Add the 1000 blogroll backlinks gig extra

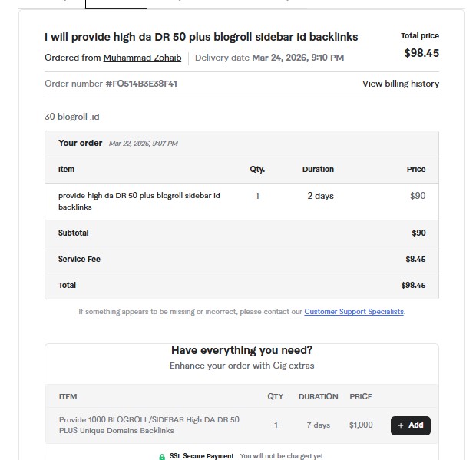[x=410, y=425]
